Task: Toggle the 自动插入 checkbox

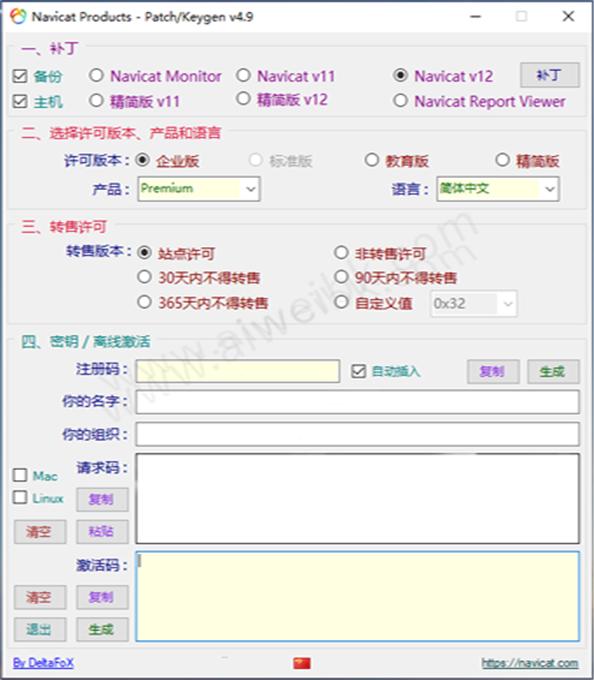Action: pyautogui.click(x=359, y=371)
